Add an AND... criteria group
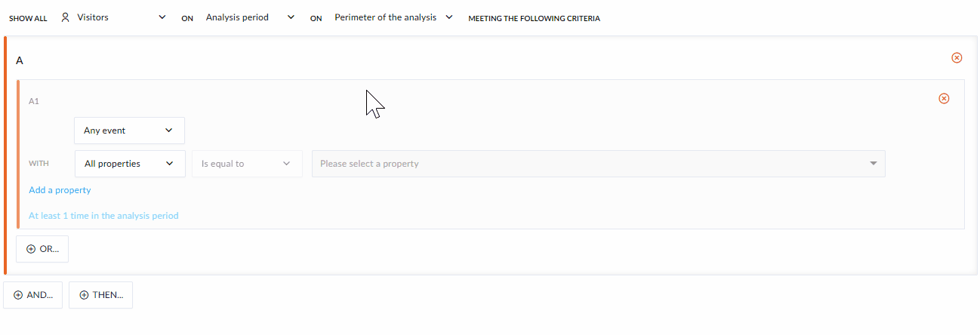 [x=33, y=295]
